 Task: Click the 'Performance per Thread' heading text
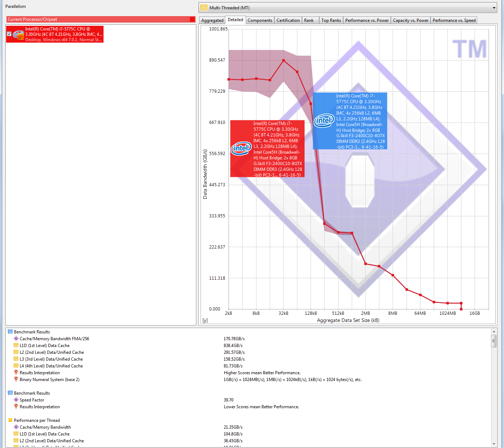point(37,420)
